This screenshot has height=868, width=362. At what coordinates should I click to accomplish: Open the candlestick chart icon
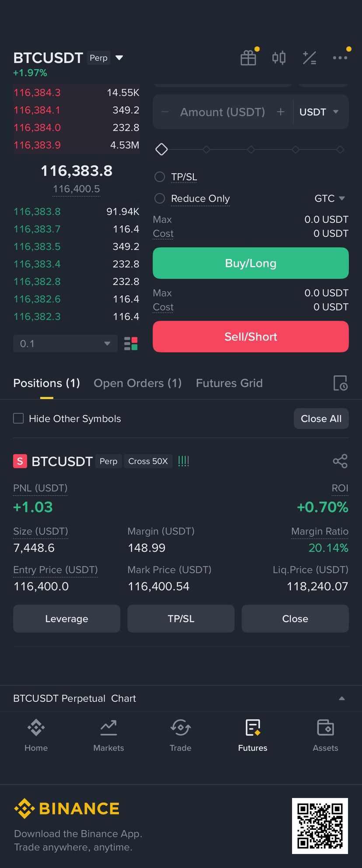pos(279,58)
